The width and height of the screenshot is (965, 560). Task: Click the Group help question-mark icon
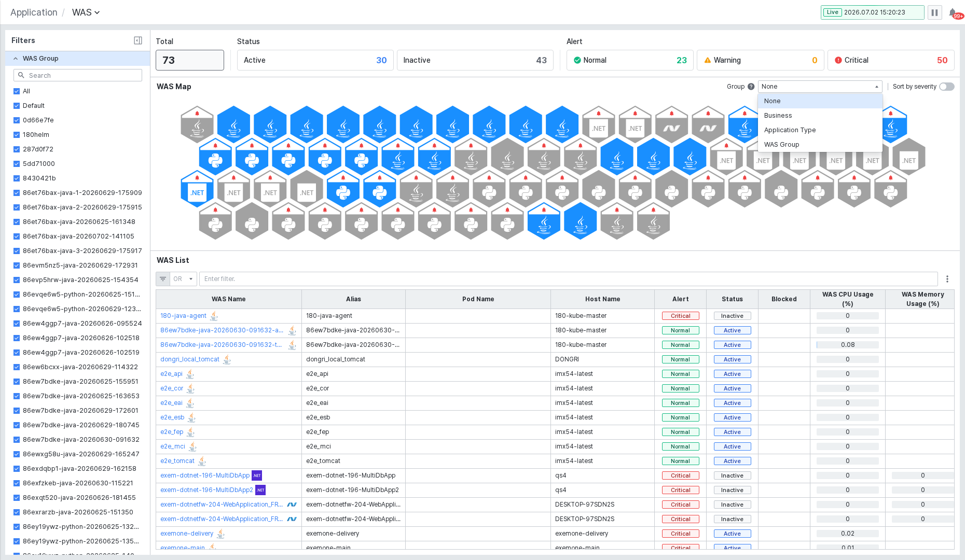click(751, 87)
